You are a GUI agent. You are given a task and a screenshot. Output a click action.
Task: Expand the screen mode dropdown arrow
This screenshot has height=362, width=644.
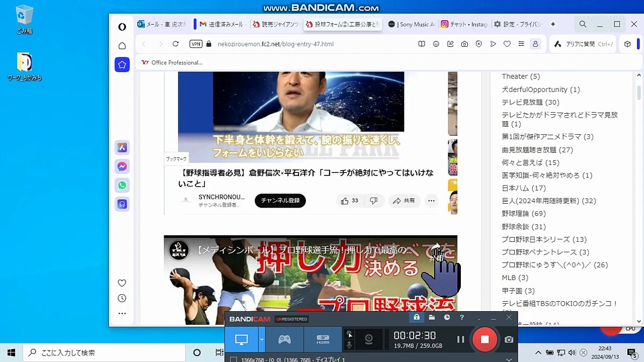pyautogui.click(x=262, y=339)
